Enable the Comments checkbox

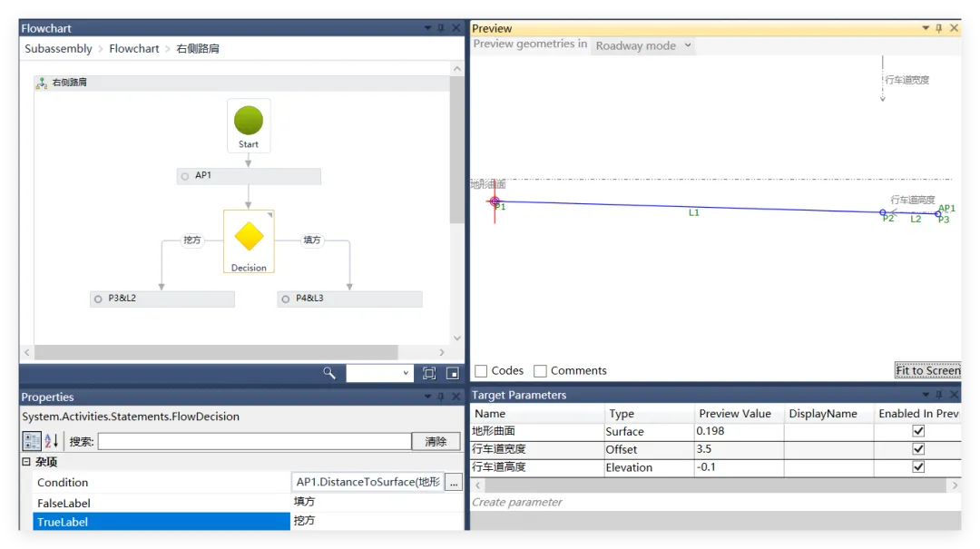[540, 371]
